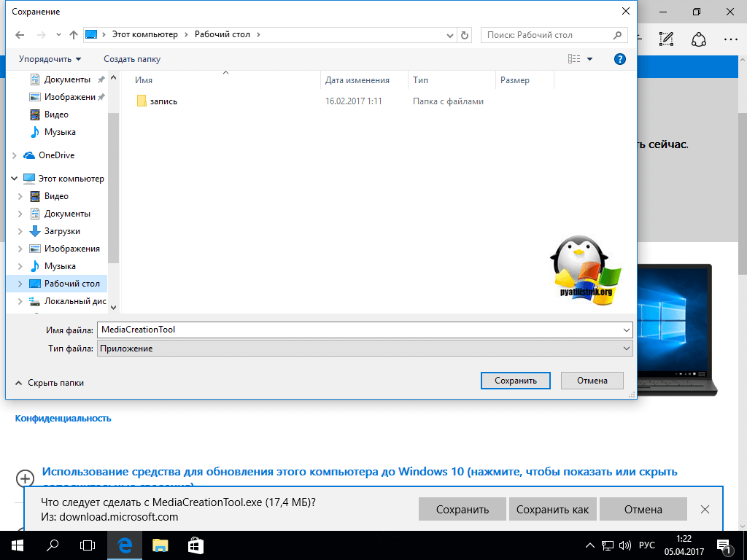Open Музыка in quick access

click(53, 132)
